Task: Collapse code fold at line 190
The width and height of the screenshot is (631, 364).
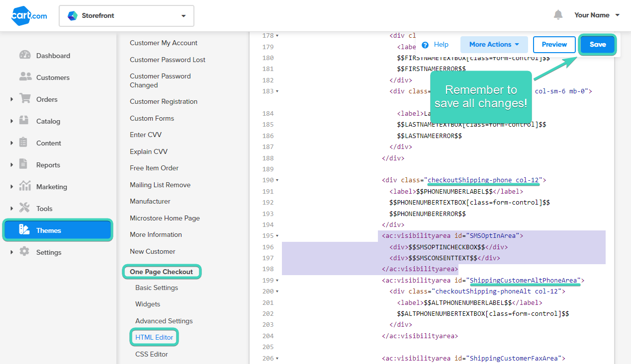Action: point(277,180)
